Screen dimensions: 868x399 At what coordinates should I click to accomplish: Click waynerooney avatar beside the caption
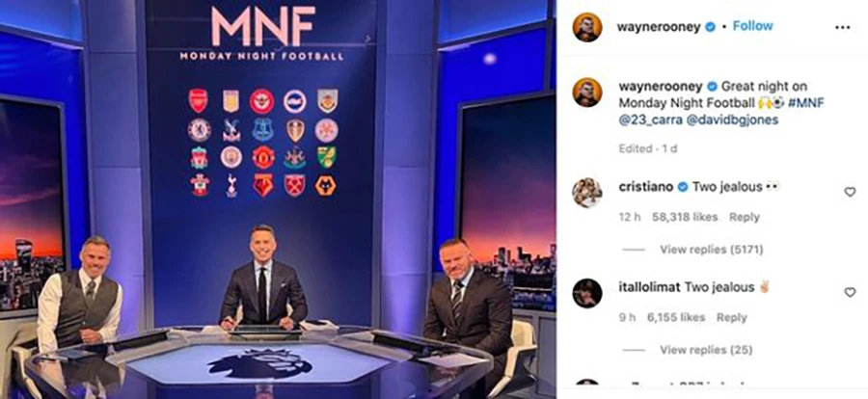pyautogui.click(x=587, y=93)
